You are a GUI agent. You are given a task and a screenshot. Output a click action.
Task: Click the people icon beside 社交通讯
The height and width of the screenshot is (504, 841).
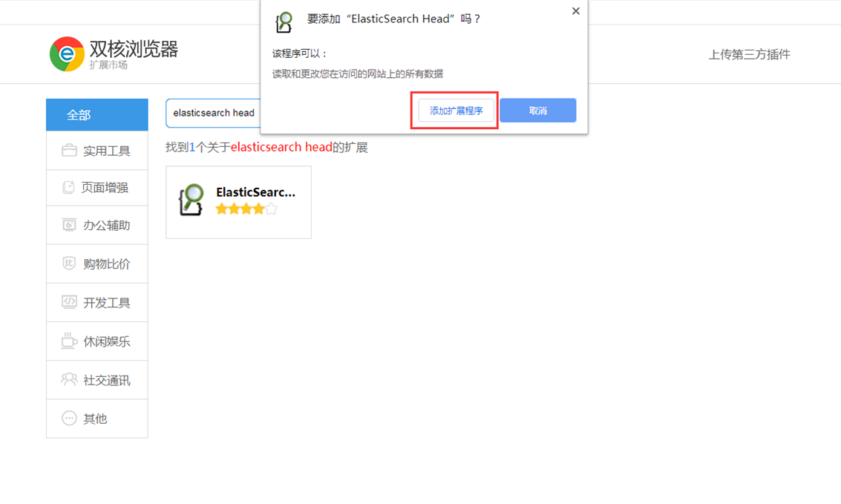[x=69, y=379]
